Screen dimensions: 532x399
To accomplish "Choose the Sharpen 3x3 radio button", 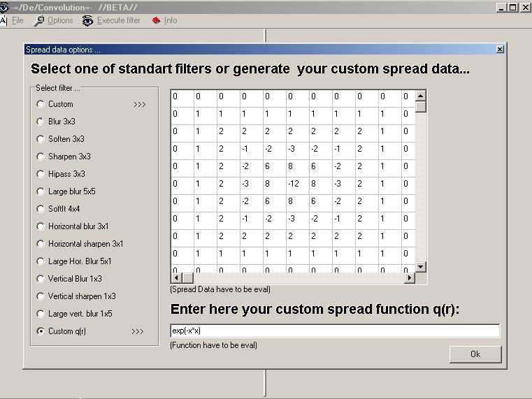I will tap(40, 157).
